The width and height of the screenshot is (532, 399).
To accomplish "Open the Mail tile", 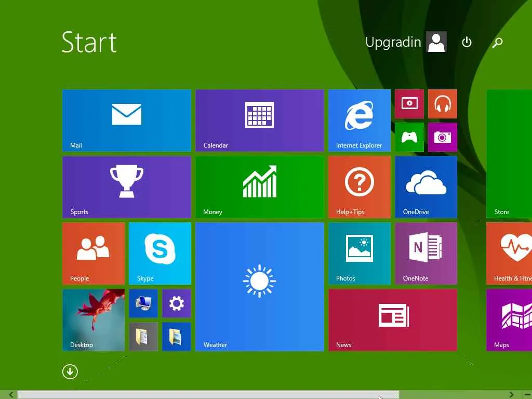I will point(127,121).
